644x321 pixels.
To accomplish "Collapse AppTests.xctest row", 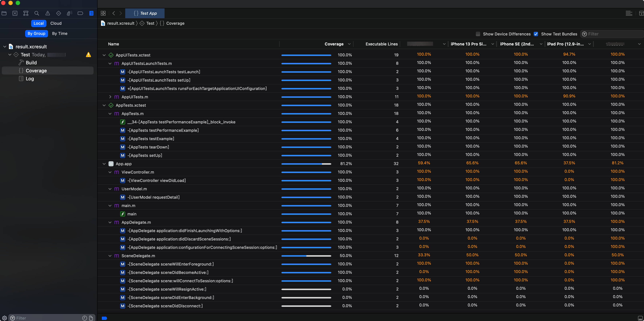I will point(104,105).
